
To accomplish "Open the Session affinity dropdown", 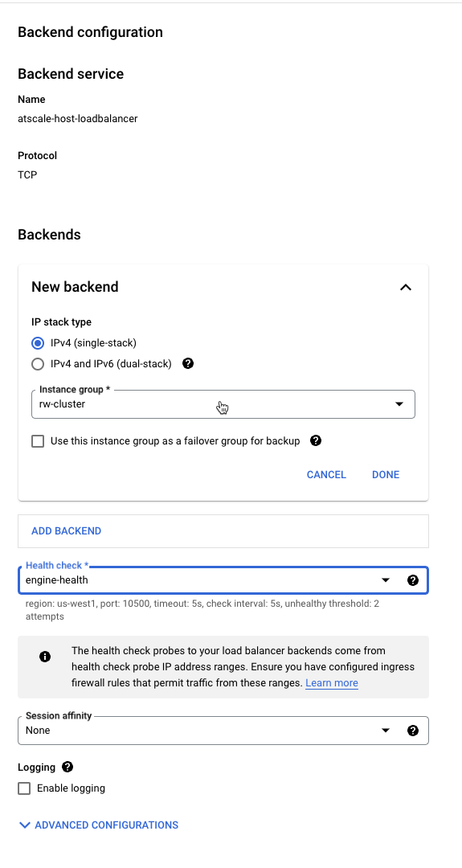I will click(x=223, y=731).
